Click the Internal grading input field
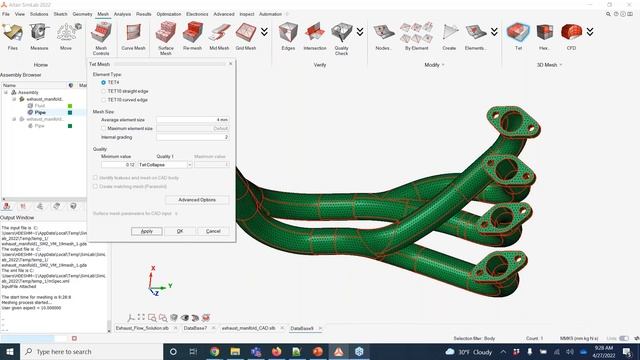640x360 pixels. click(x=193, y=138)
